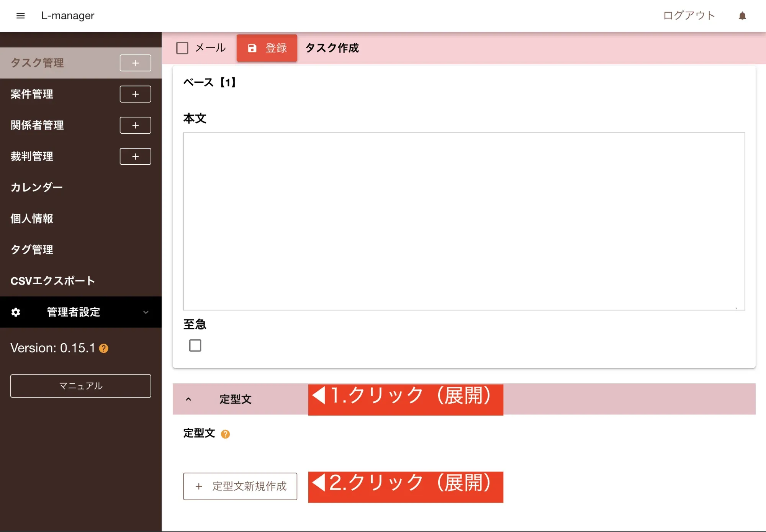Click help icon beside Version number

(x=104, y=349)
